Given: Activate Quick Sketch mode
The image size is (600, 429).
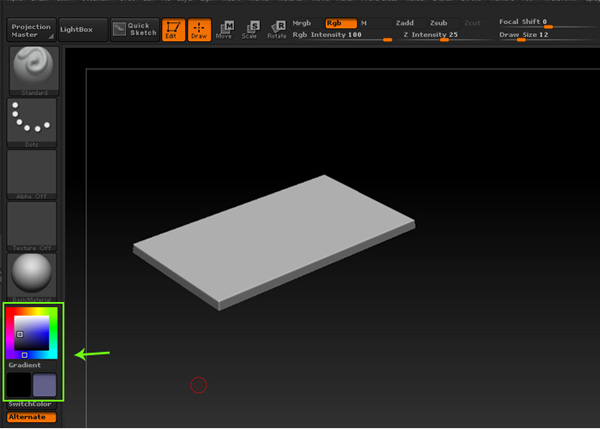Looking at the screenshot, I should pos(133,29).
